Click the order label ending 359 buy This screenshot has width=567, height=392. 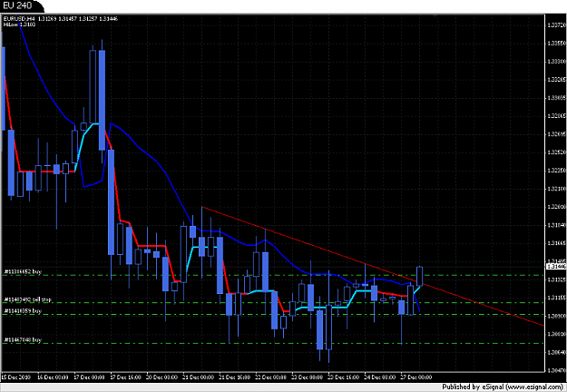[x=23, y=310]
